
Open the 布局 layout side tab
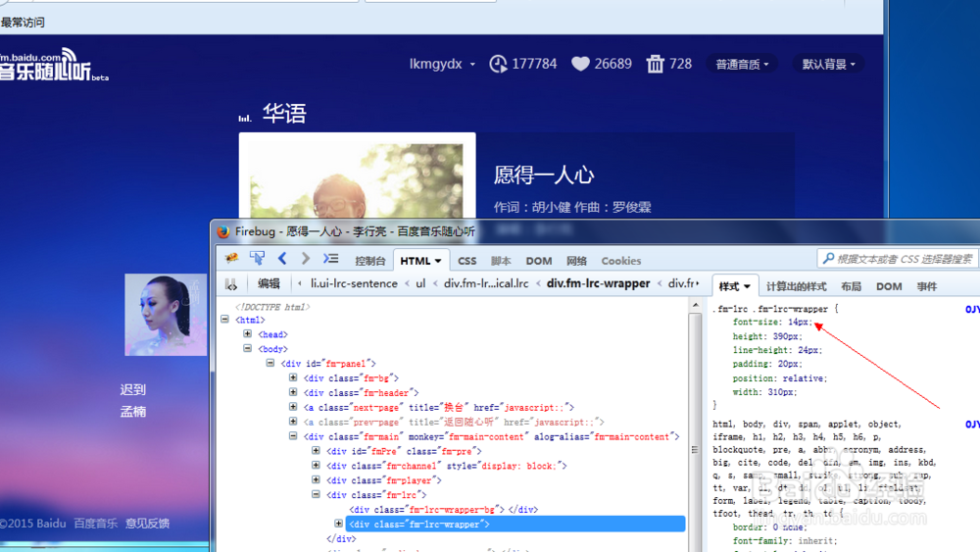[x=851, y=286]
